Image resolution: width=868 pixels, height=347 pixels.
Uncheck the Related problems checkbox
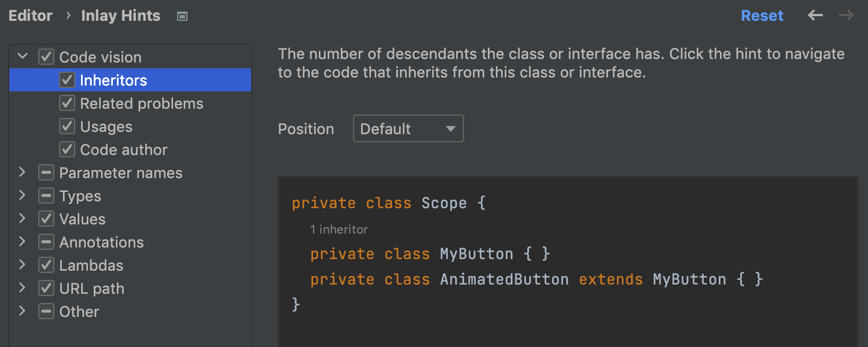(x=67, y=104)
